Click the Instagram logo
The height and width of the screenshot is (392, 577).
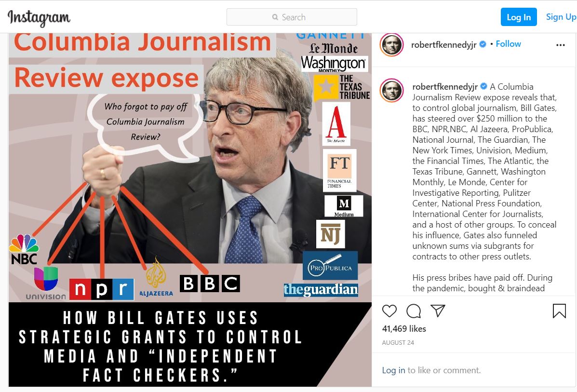pyautogui.click(x=39, y=17)
